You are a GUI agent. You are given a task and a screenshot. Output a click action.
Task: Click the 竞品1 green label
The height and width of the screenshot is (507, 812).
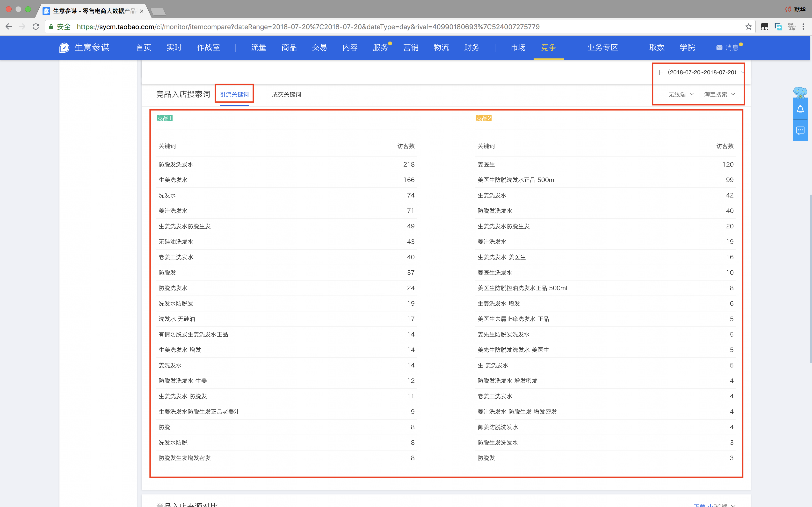(164, 118)
